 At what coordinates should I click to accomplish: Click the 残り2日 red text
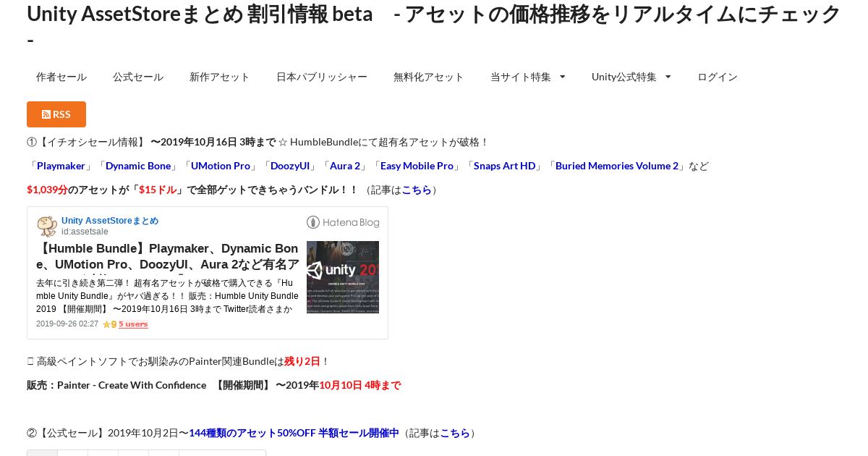[x=302, y=361]
